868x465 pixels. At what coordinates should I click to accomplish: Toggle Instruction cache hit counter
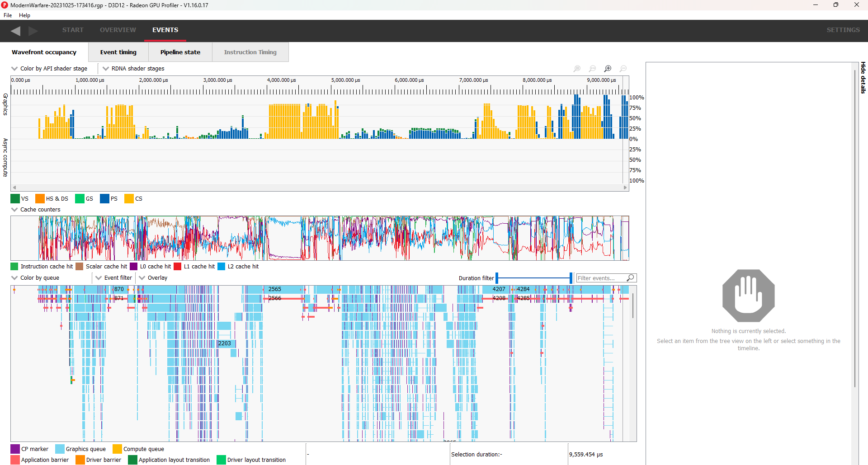tap(14, 267)
